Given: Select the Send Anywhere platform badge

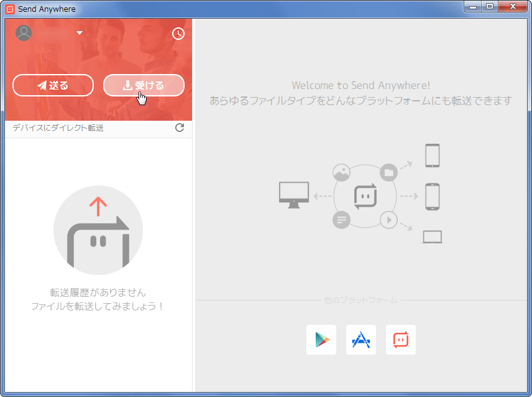Looking at the screenshot, I should pos(401,340).
